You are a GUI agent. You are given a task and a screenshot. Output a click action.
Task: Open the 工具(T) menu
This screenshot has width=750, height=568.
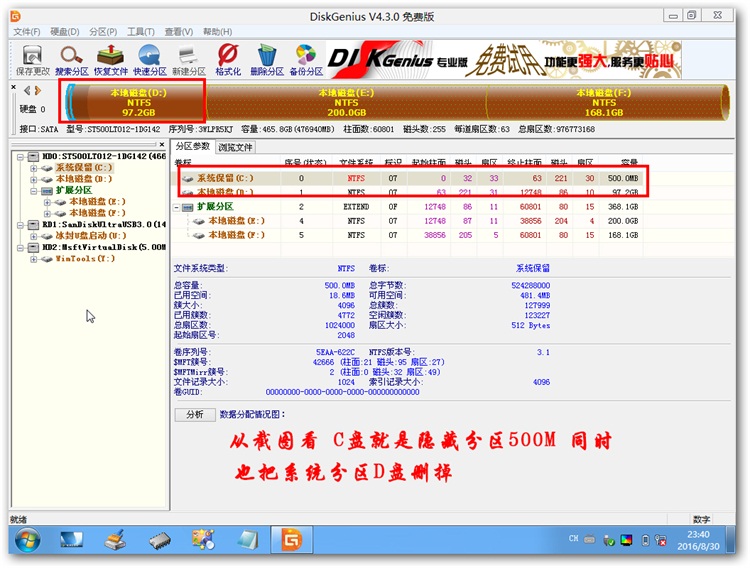(141, 32)
